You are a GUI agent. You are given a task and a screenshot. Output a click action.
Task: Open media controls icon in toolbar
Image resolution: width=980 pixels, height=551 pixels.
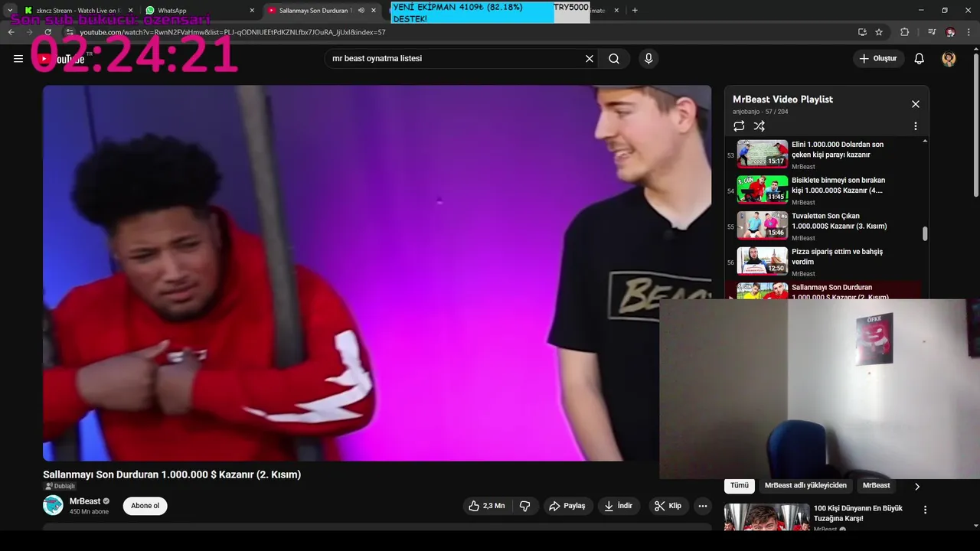932,32
